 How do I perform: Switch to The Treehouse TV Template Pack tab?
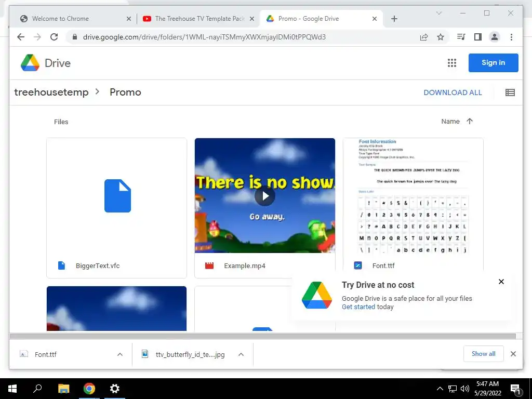(x=197, y=19)
